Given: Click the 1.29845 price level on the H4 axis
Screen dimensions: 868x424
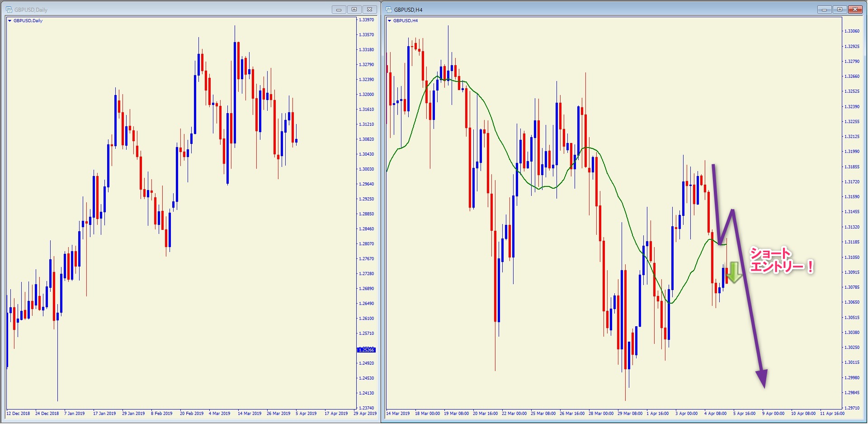Looking at the screenshot, I should tap(852, 393).
